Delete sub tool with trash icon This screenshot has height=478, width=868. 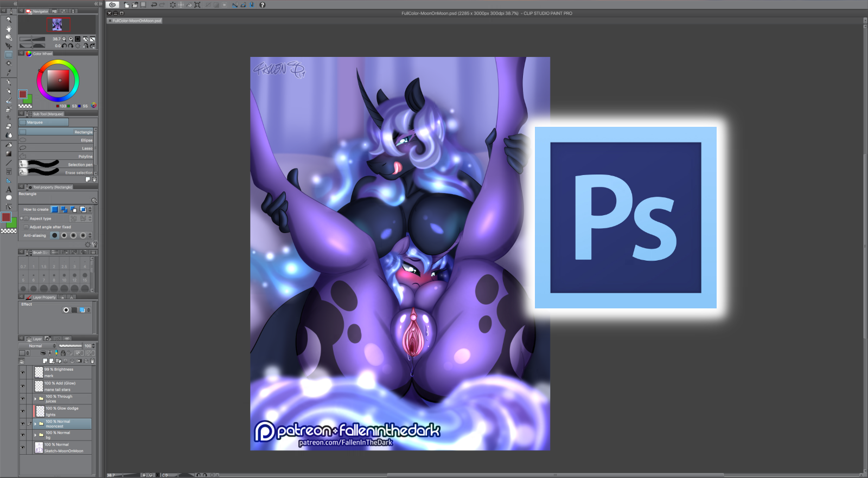pyautogui.click(x=94, y=179)
